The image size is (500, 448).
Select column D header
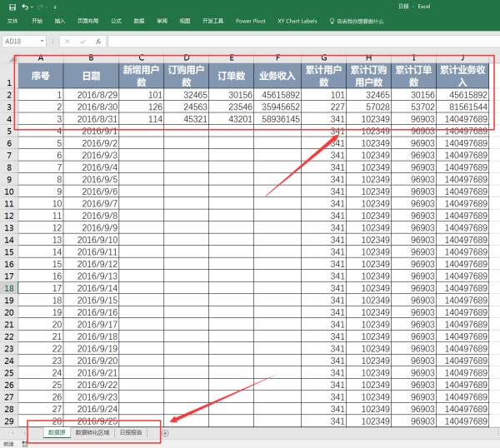[186, 57]
